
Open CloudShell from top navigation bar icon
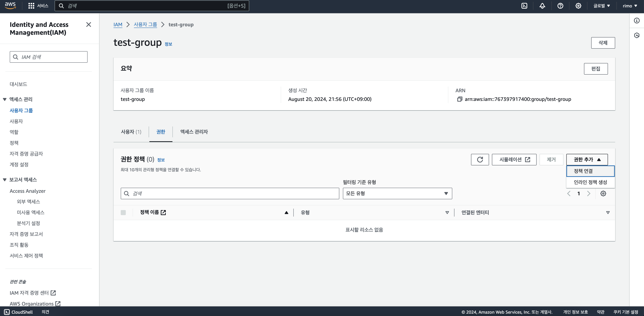coord(524,6)
